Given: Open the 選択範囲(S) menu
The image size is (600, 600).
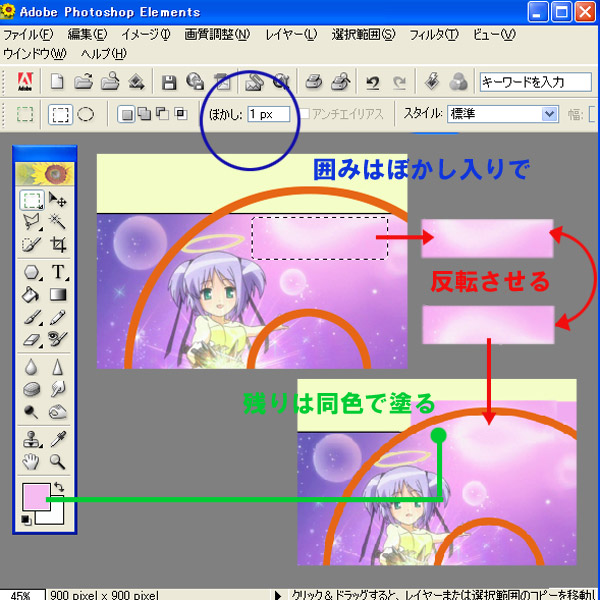Looking at the screenshot, I should pyautogui.click(x=363, y=35).
